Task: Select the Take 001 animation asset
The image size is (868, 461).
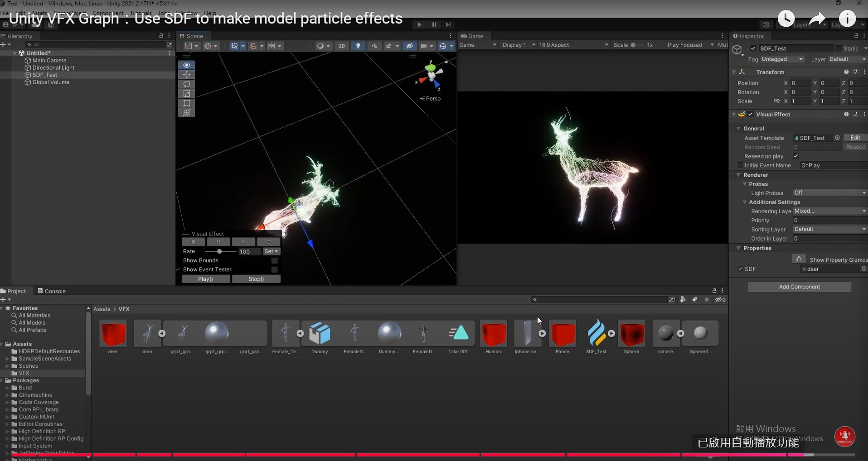Action: (x=458, y=334)
